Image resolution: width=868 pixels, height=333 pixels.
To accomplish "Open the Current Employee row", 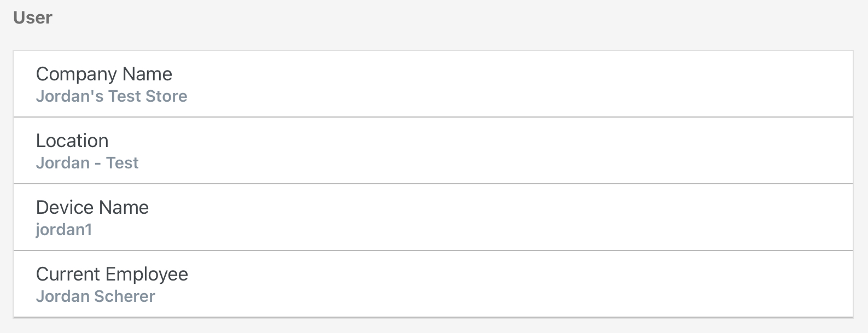I will 433,284.
